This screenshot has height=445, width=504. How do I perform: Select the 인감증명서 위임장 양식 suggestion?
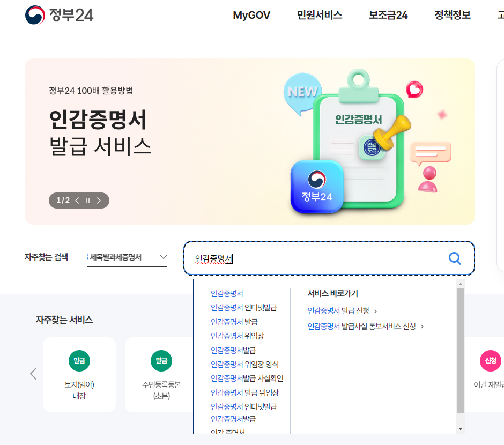(x=244, y=364)
